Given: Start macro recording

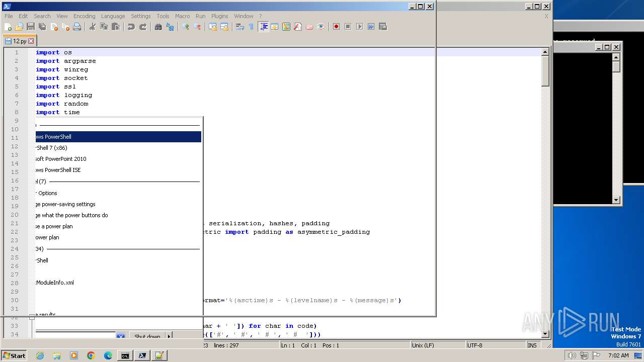Looking at the screenshot, I should pyautogui.click(x=336, y=27).
